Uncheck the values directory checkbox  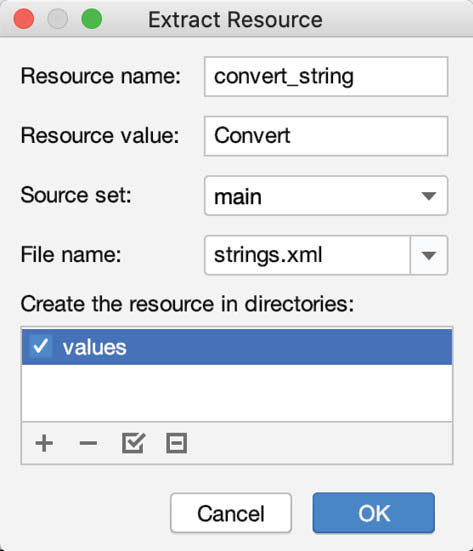tap(41, 347)
